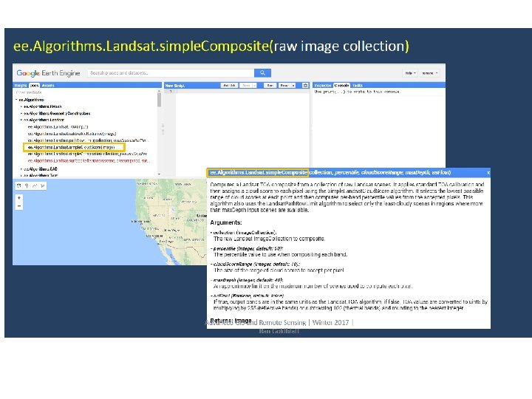Click 'cloudScoreRange (Integer, default: 10)' argument text
Viewport: 532px width, 399px height.
256,264
